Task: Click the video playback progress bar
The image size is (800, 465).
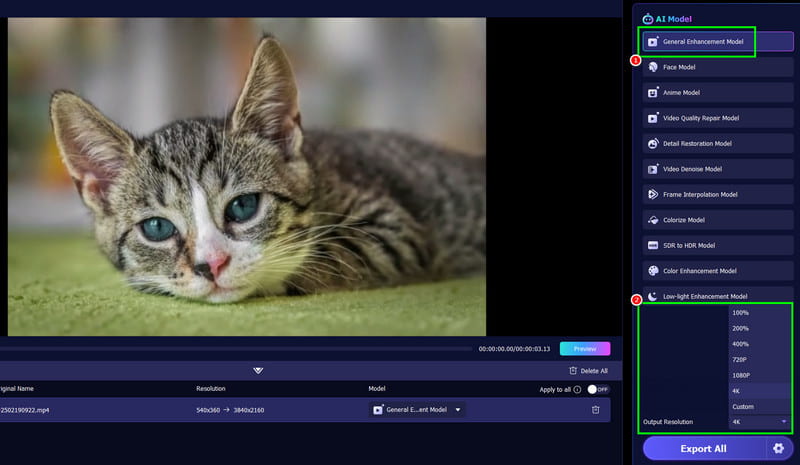Action: 236,349
